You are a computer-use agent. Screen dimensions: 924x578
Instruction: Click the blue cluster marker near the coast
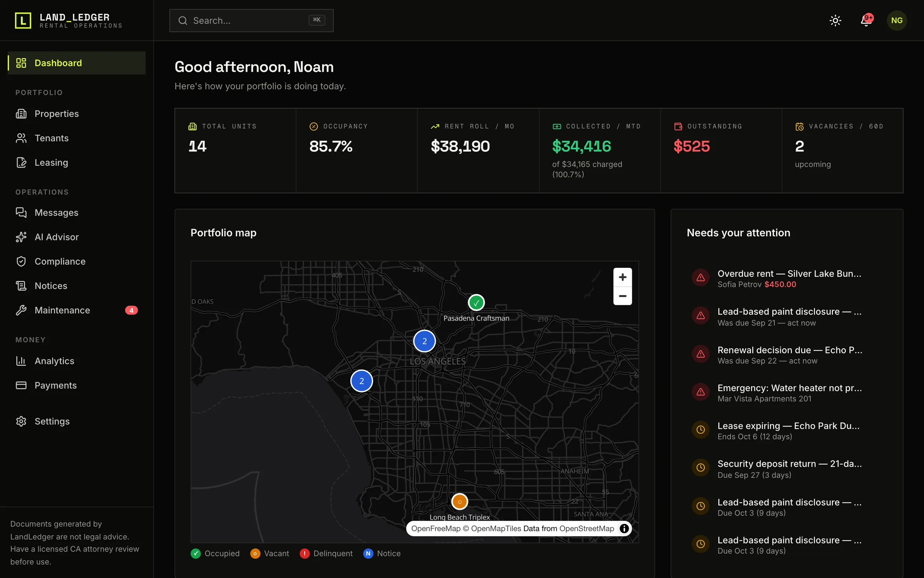tap(362, 381)
